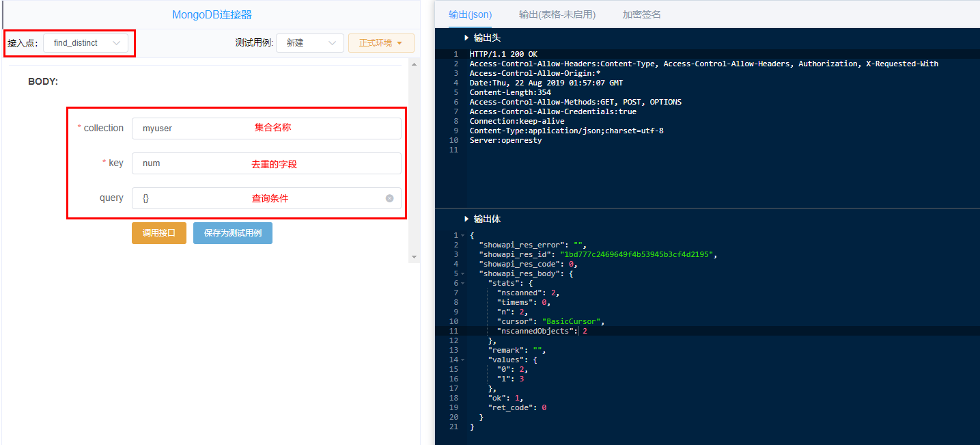Open the 测试用例 新建 dropdown
Viewport: 980px width, 445px height.
pyautogui.click(x=310, y=43)
